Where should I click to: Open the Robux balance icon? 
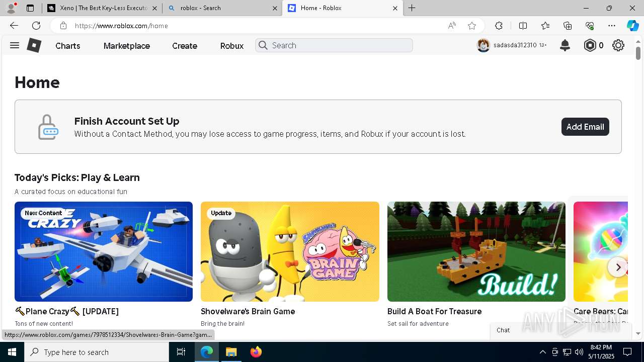pos(590,45)
